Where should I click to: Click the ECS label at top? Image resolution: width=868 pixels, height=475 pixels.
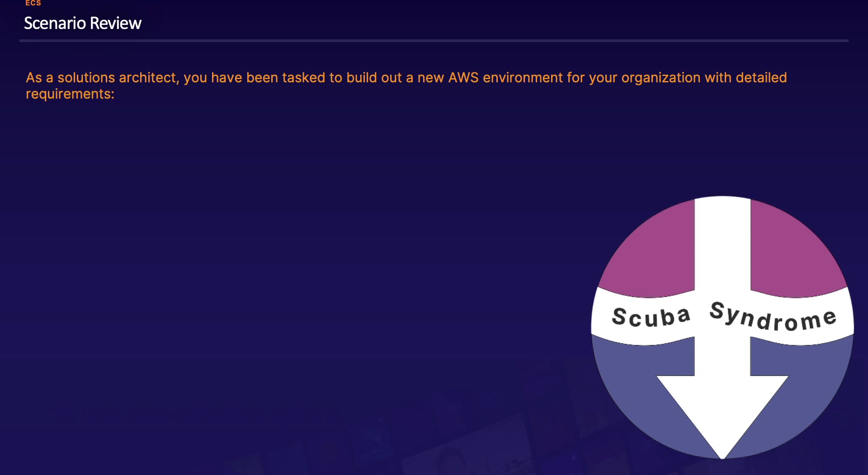[33, 3]
